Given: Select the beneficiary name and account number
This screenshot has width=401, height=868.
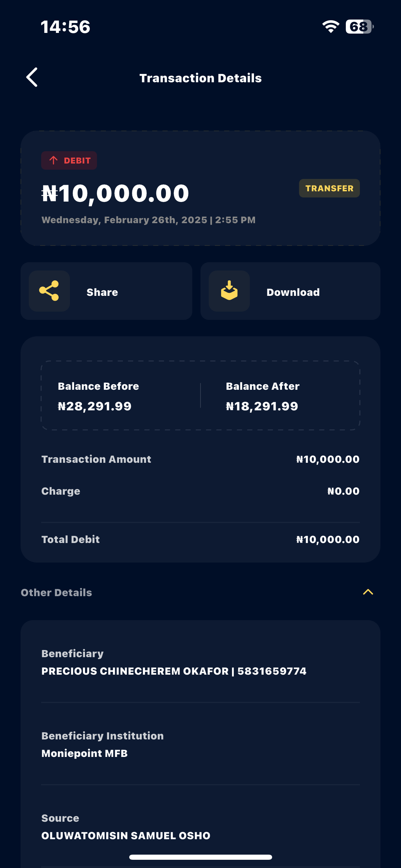Looking at the screenshot, I should pos(174,671).
